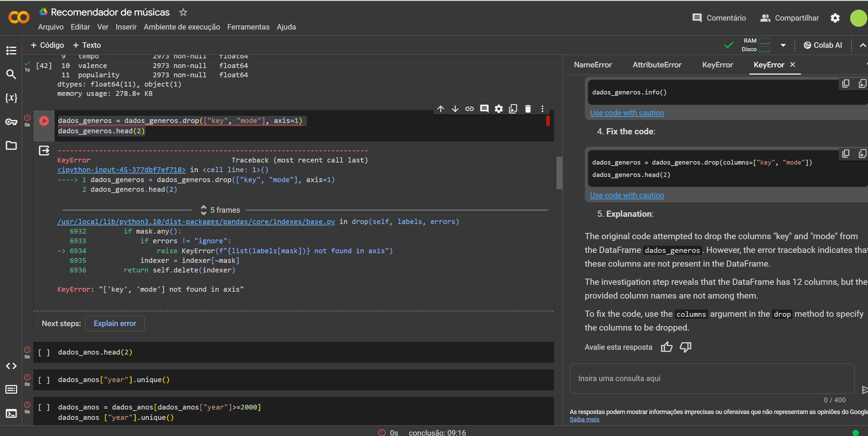Open the Ver menu
This screenshot has width=868, height=436.
(x=103, y=27)
